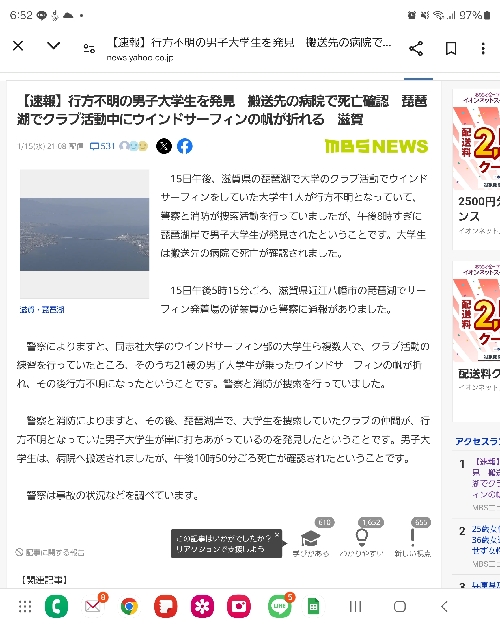Open LINE app from taskbar

click(x=279, y=606)
